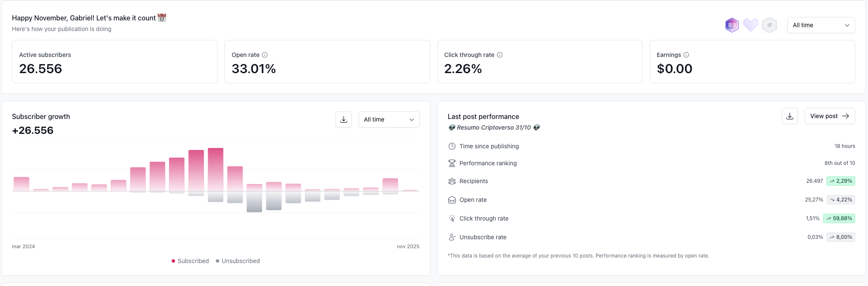This screenshot has height=286, width=868.
Task: Click the View post button
Action: click(829, 116)
